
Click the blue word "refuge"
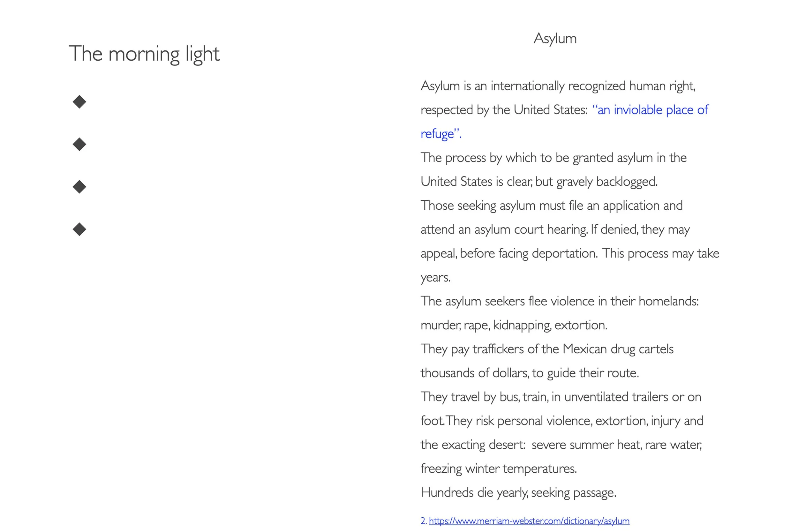[x=437, y=134]
